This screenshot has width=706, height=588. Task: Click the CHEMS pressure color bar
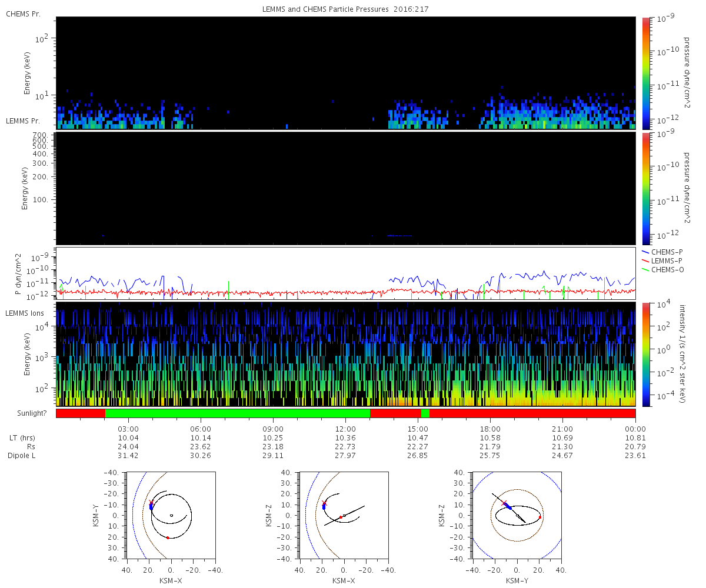[646, 73]
